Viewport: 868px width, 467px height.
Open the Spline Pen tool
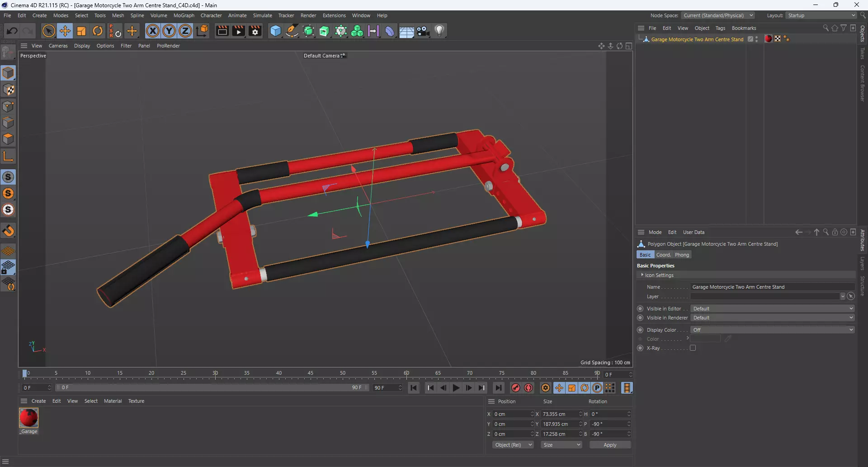(292, 31)
